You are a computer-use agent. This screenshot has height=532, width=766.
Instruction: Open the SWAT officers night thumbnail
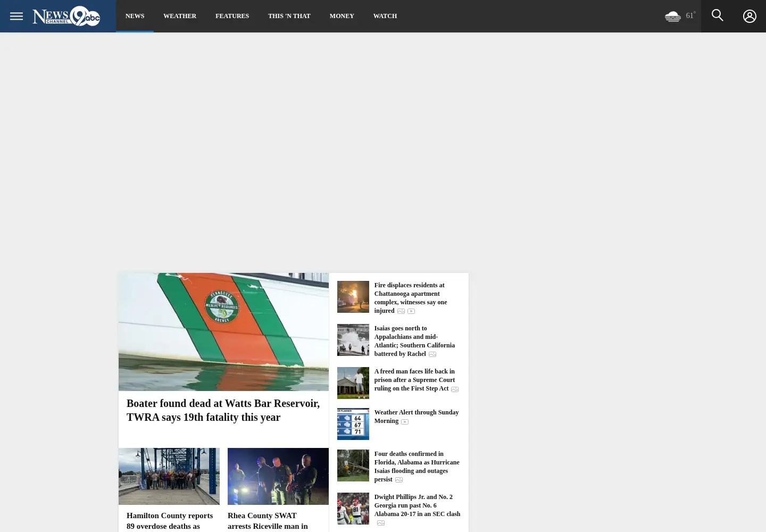(x=278, y=476)
